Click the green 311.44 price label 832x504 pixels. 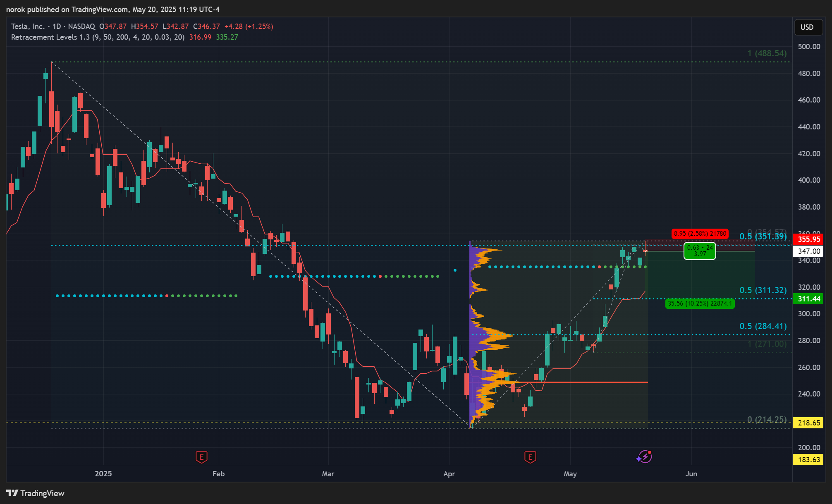809,299
